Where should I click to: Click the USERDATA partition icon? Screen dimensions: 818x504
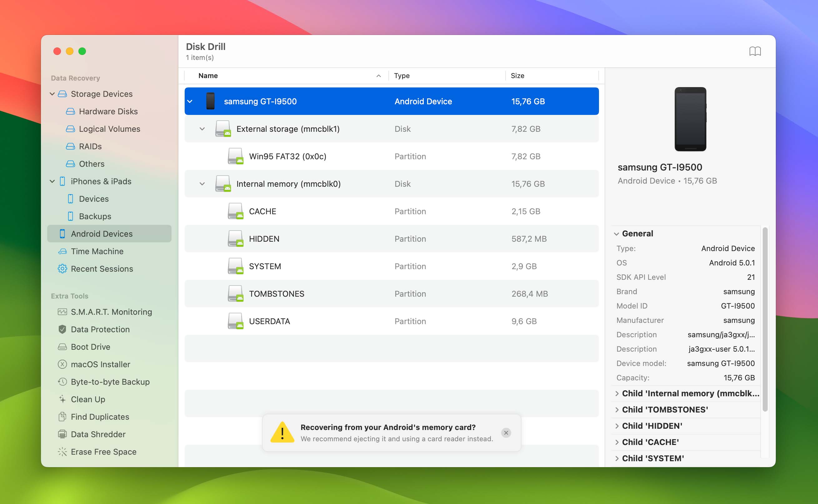[235, 321]
